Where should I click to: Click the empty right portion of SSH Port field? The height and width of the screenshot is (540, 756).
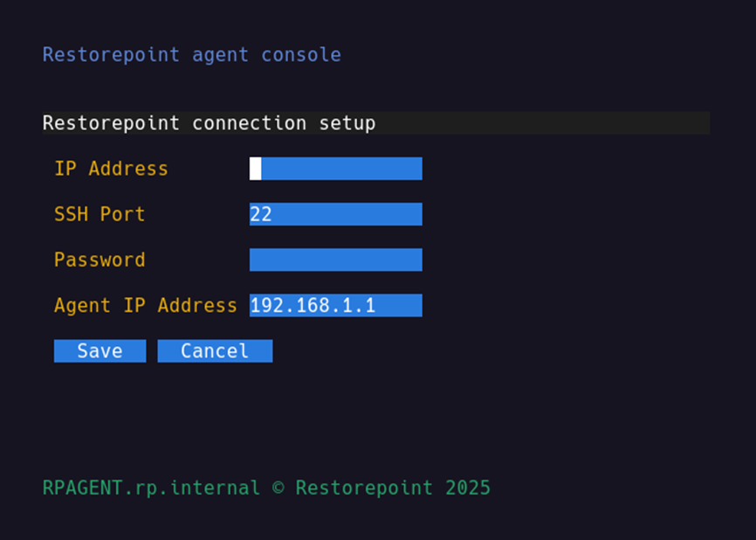point(367,214)
